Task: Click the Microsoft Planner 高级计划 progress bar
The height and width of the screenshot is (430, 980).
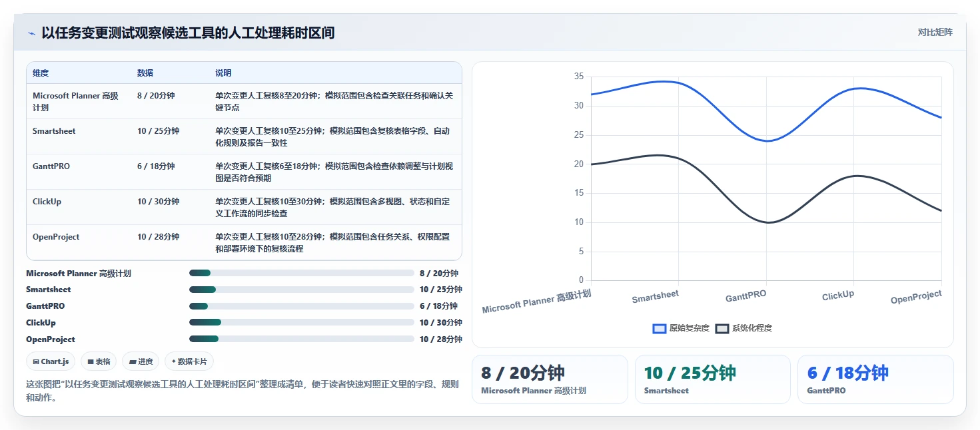Action: click(302, 273)
